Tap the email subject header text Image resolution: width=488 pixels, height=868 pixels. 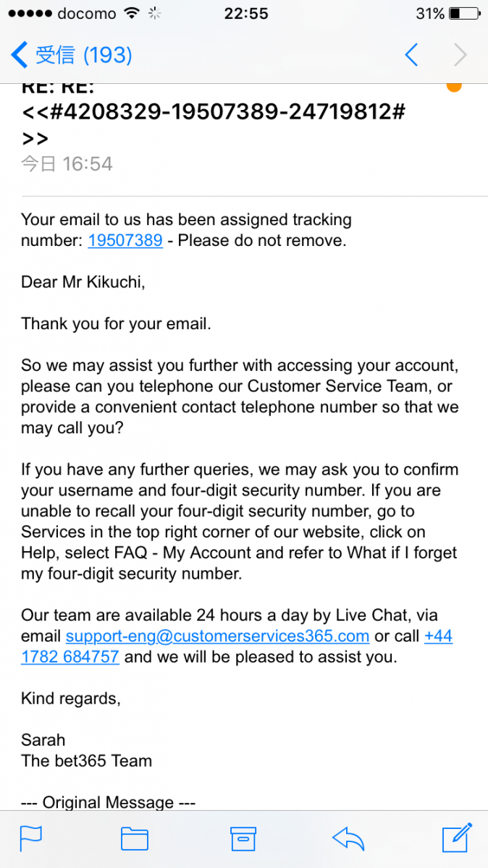[x=213, y=114]
